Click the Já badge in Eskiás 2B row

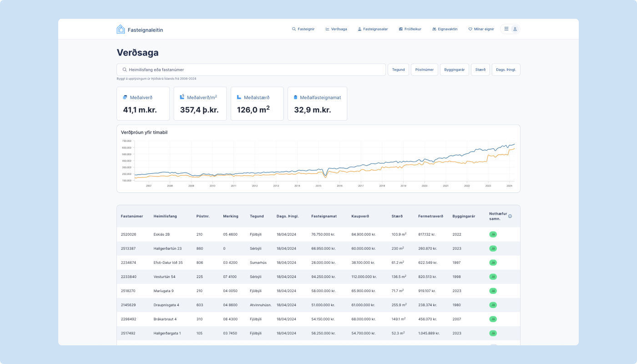493,234
